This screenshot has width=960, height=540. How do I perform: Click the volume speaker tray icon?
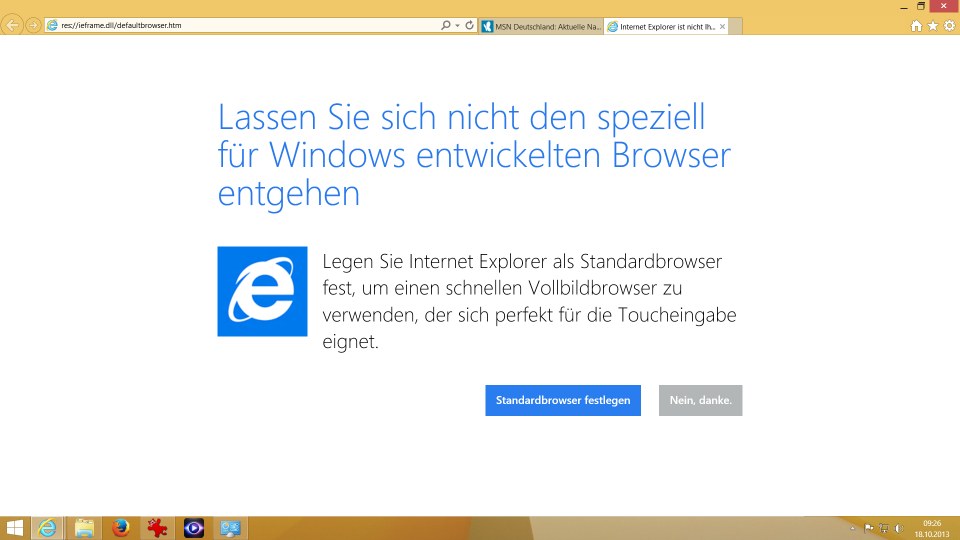point(899,528)
